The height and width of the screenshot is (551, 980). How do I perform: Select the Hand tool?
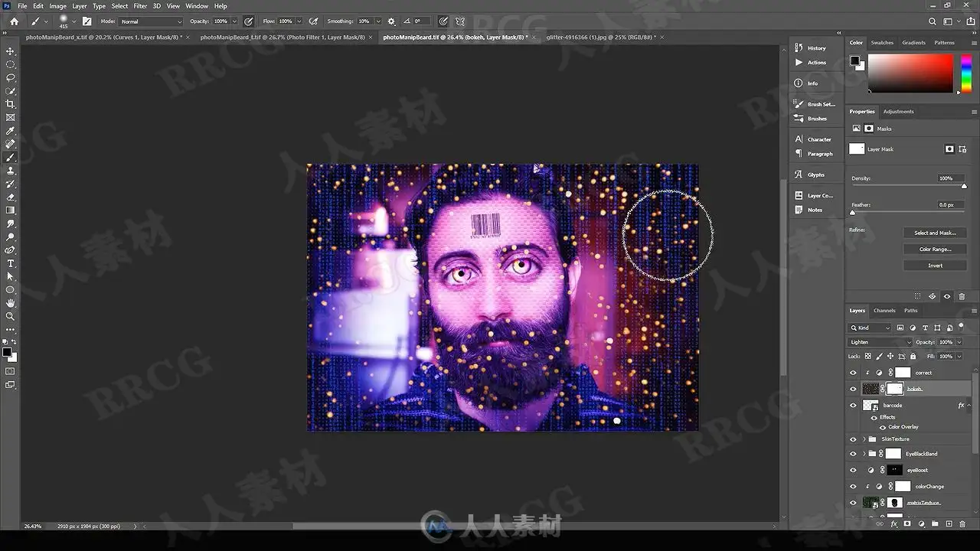click(11, 303)
